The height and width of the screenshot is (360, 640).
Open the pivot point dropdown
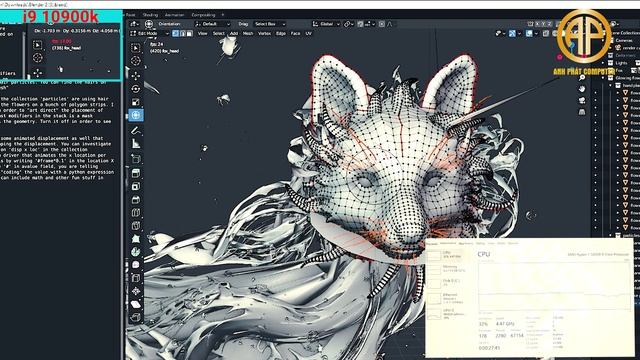tap(348, 24)
